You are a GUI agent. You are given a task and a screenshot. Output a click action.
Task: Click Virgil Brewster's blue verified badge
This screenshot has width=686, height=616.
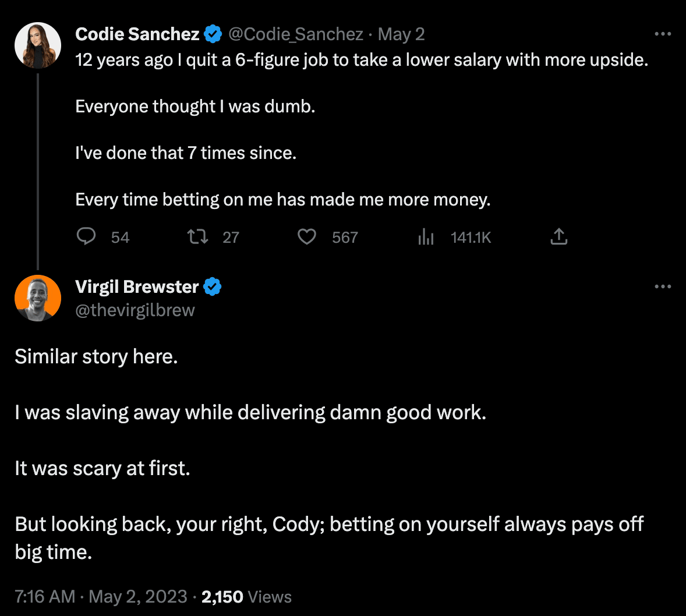213,287
